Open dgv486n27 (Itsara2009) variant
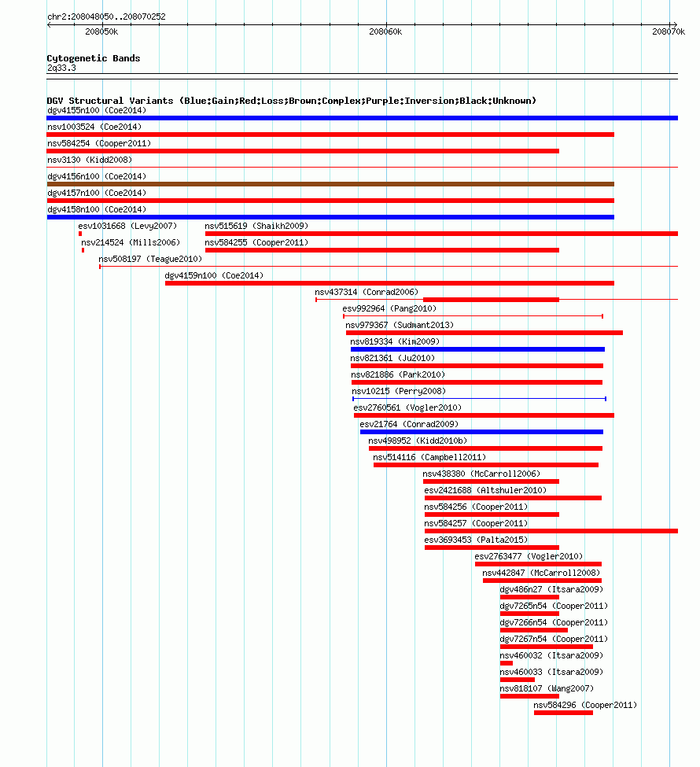This screenshot has width=700, height=767. point(551,590)
